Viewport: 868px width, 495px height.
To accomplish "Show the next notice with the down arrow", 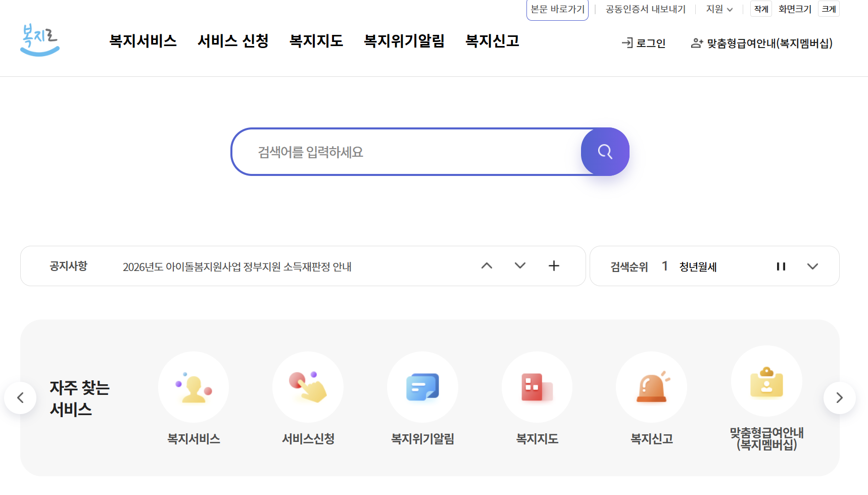I will point(520,265).
